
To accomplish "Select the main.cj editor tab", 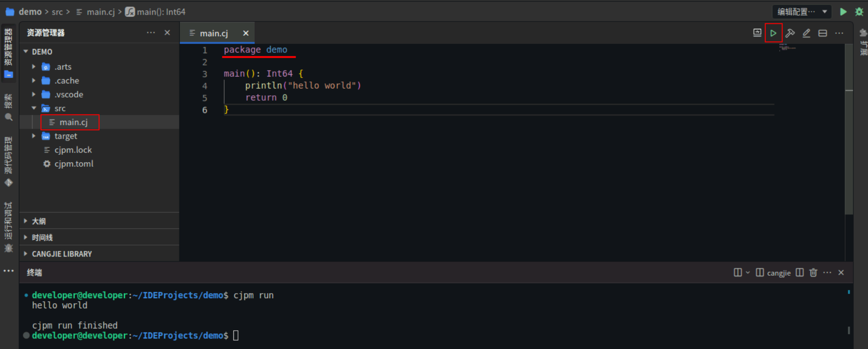I will click(214, 33).
